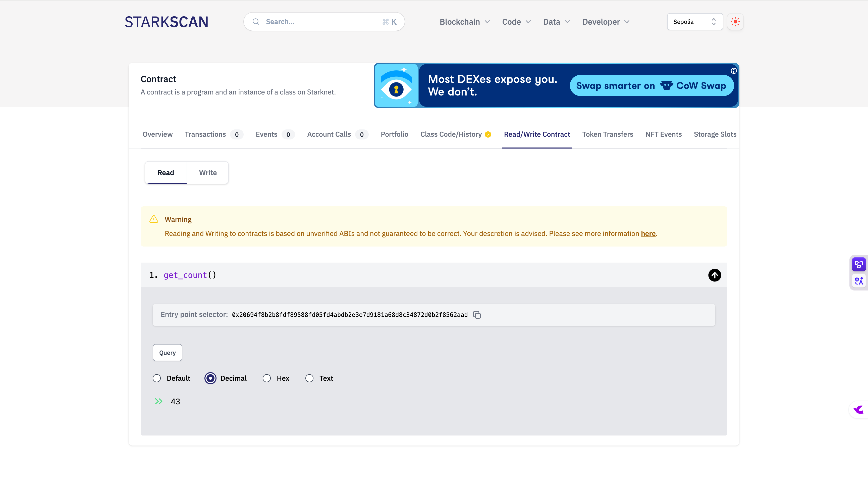Click the STARKSCAN logo
868x484 pixels.
[167, 22]
